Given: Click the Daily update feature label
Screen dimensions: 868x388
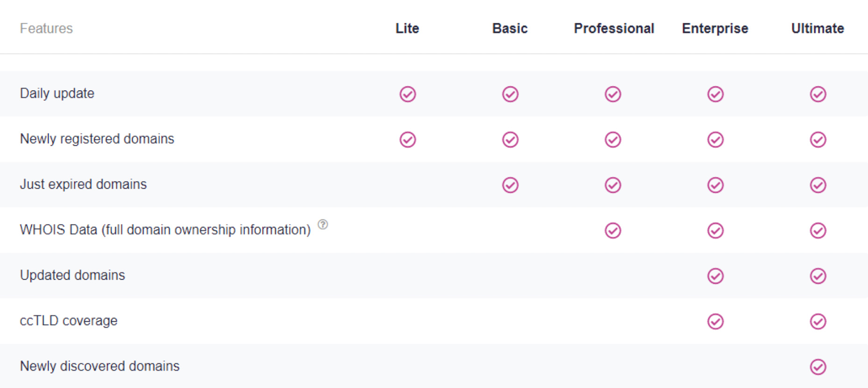Looking at the screenshot, I should pos(57,93).
